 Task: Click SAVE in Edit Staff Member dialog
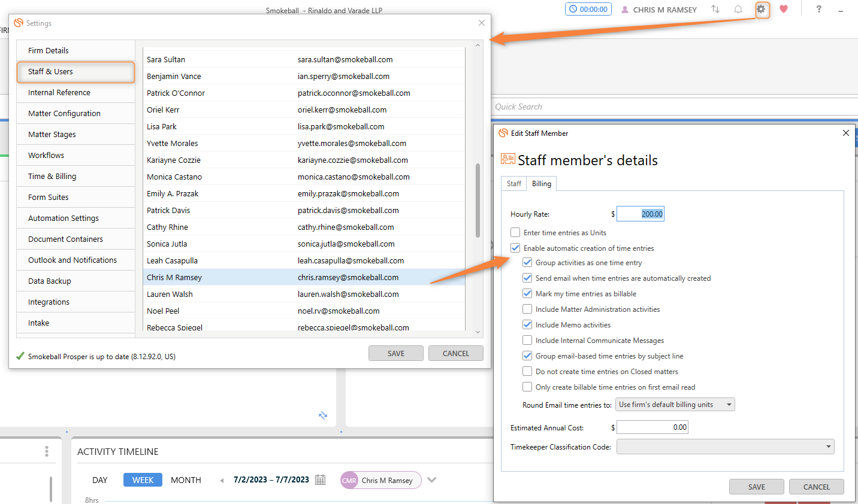tap(757, 487)
